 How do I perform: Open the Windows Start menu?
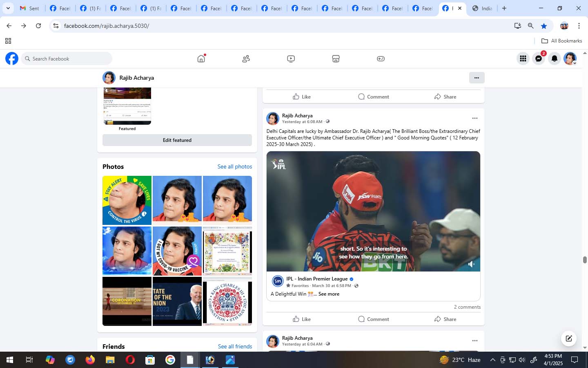coord(10,360)
